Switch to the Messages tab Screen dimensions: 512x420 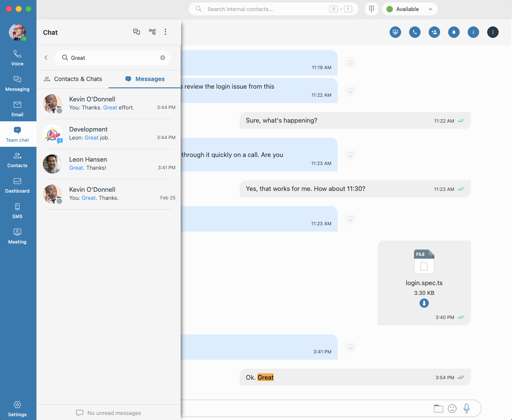[144, 79]
